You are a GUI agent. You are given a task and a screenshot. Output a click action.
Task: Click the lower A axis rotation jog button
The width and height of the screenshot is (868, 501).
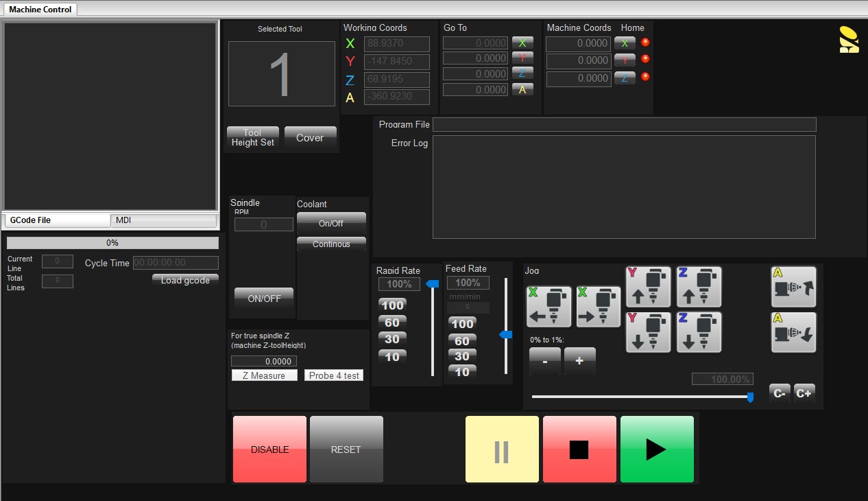tap(793, 332)
